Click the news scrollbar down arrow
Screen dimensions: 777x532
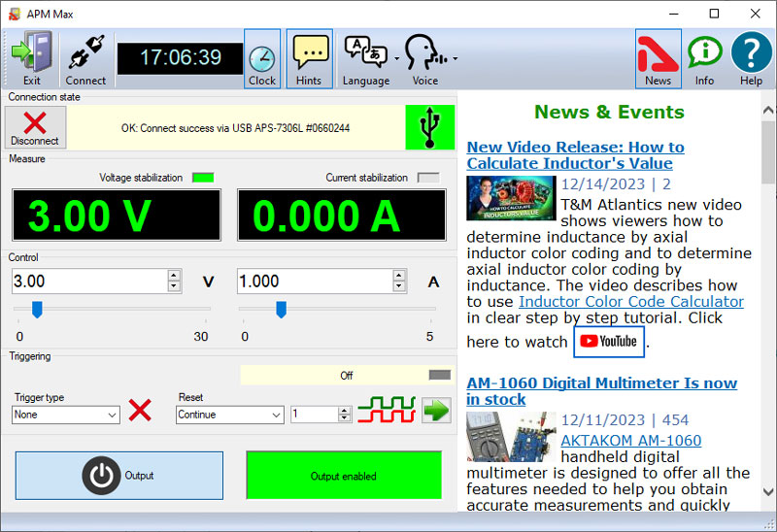pos(768,492)
